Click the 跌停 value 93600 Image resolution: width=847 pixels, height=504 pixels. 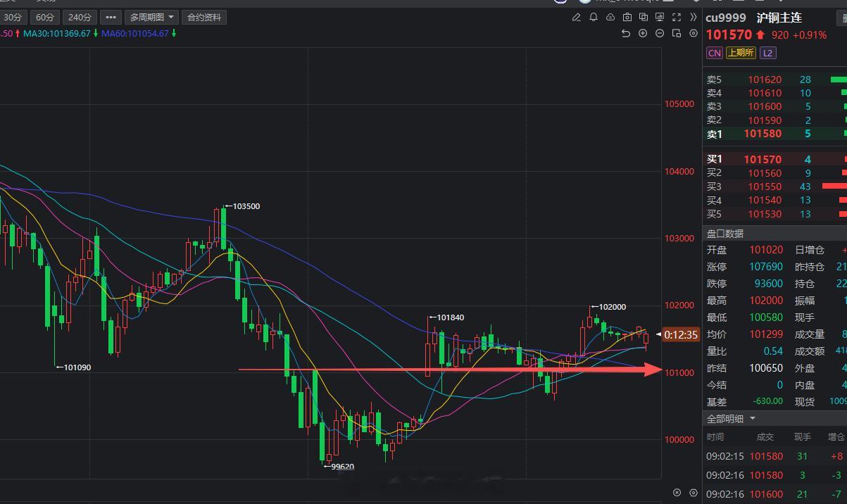pyautogui.click(x=769, y=284)
